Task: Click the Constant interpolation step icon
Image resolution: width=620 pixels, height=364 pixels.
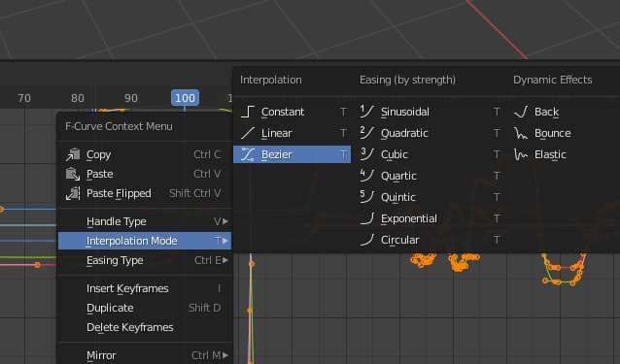Action: pos(248,112)
